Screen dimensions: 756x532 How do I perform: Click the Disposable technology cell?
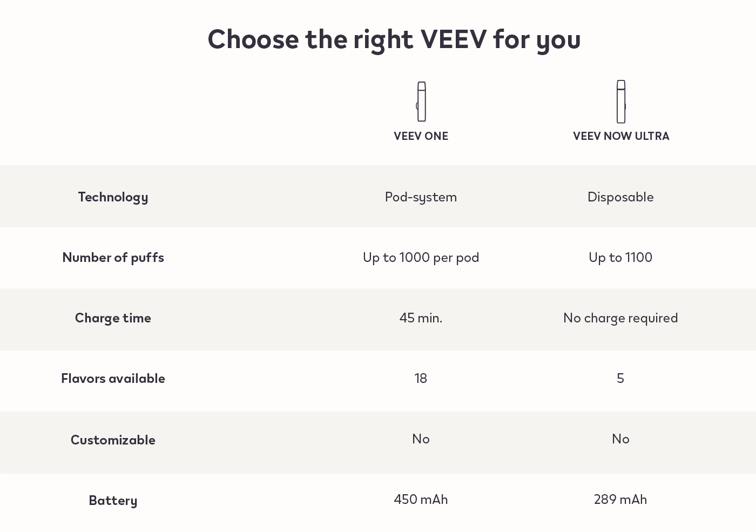[x=620, y=197]
